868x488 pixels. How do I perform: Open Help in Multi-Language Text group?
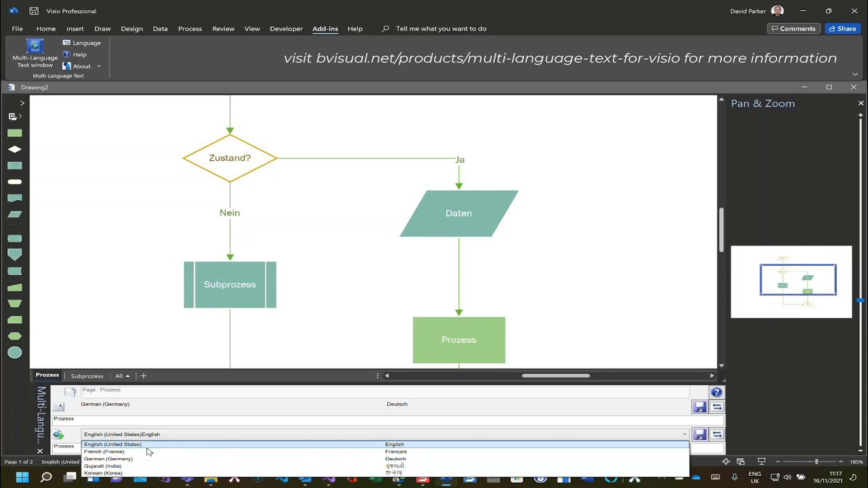point(75,54)
